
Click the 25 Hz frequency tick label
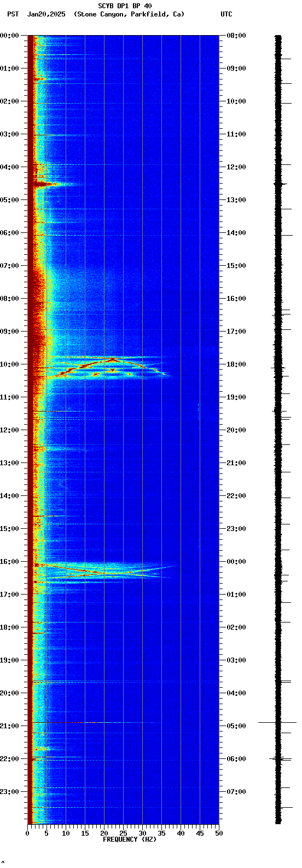point(123,833)
